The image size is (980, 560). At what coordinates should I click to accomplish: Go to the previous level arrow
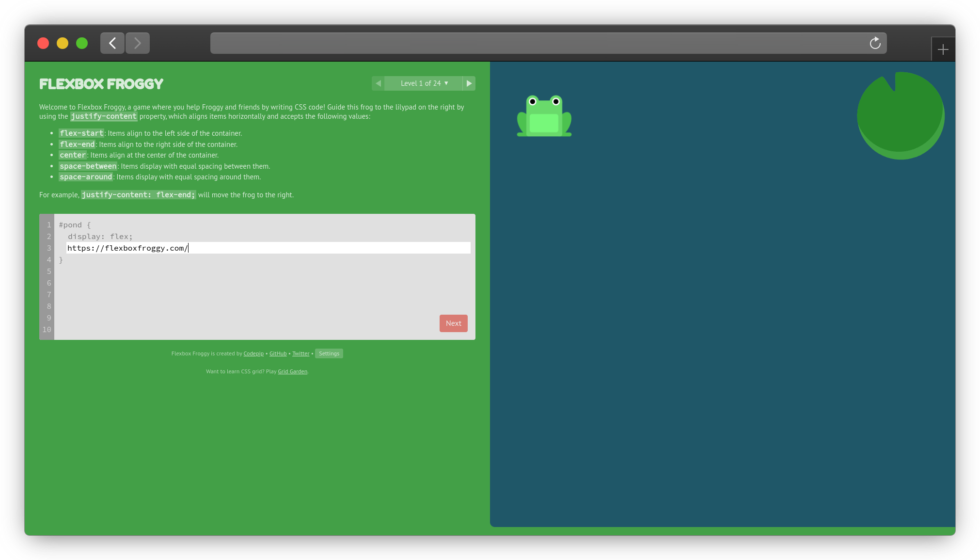[379, 83]
